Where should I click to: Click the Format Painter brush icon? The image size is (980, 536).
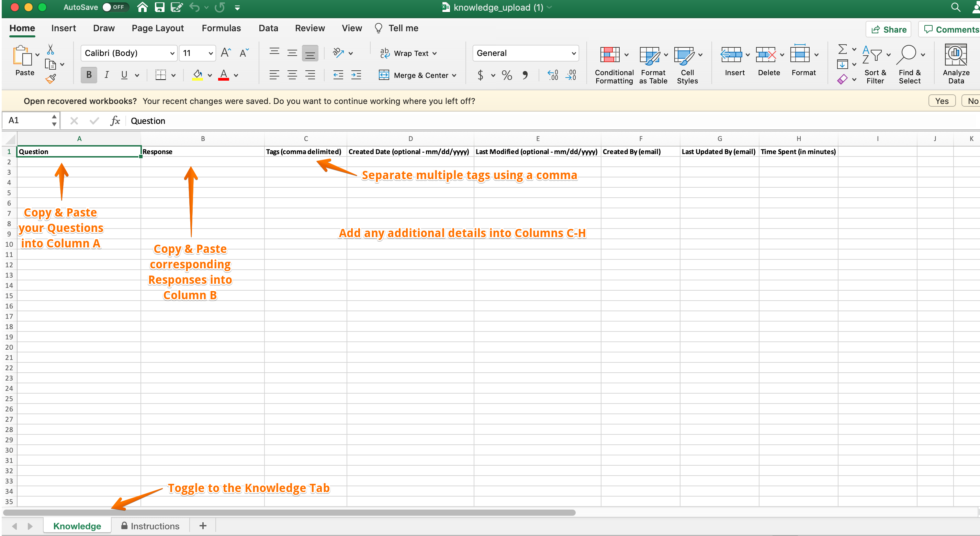coord(50,79)
